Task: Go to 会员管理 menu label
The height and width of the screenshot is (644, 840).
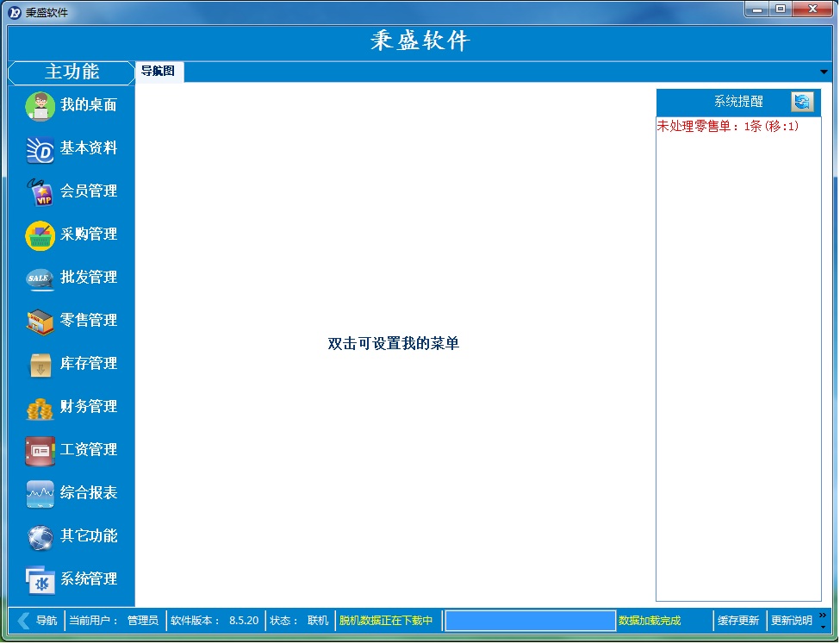Action: (89, 191)
